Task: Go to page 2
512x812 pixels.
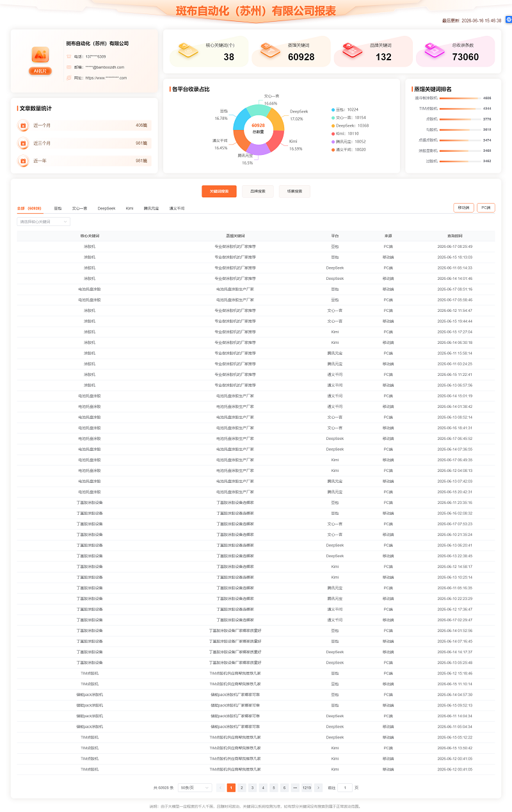Action: point(242,788)
